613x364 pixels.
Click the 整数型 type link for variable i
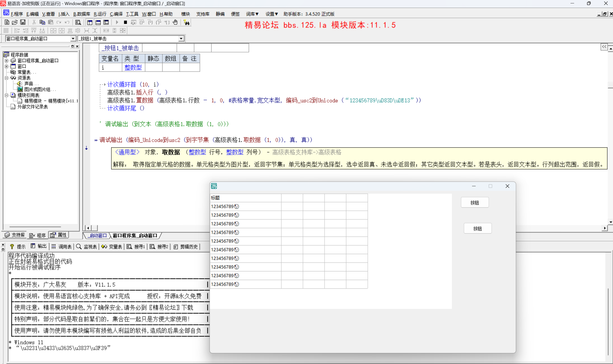point(133,67)
